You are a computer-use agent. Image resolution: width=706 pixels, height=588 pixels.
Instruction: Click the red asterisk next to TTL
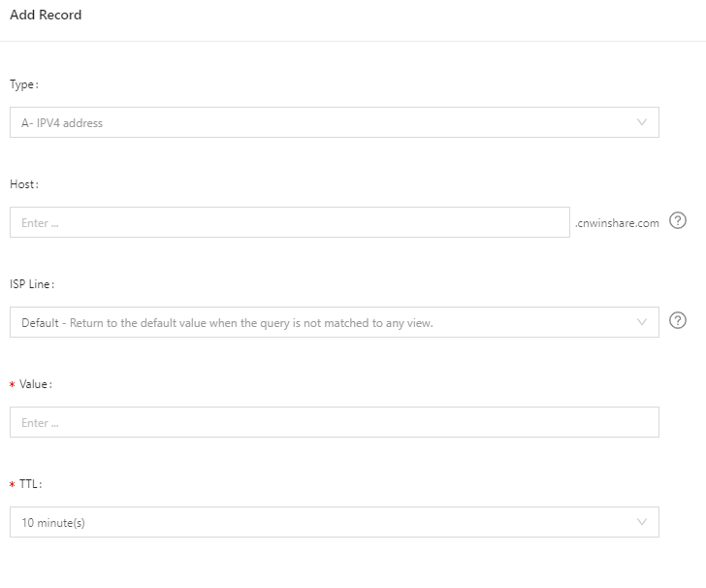[x=13, y=484]
